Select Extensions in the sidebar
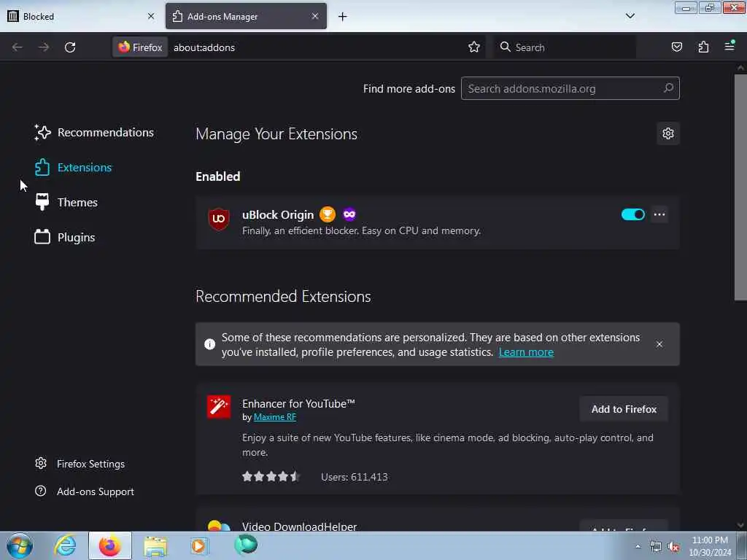The height and width of the screenshot is (560, 747). (73, 168)
